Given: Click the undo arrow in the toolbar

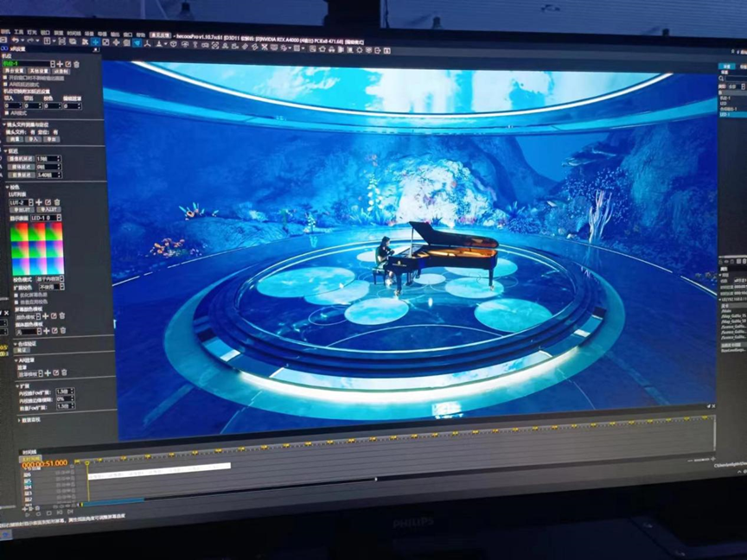Looking at the screenshot, I should click(x=16, y=41).
